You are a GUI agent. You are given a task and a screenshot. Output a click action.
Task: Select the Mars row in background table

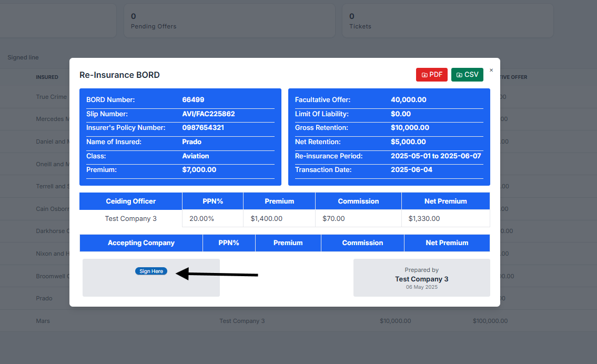(43, 321)
